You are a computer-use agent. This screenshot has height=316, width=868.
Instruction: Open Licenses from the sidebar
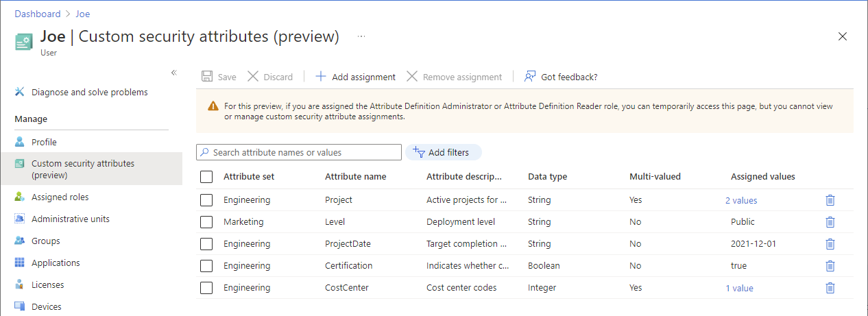[47, 285]
